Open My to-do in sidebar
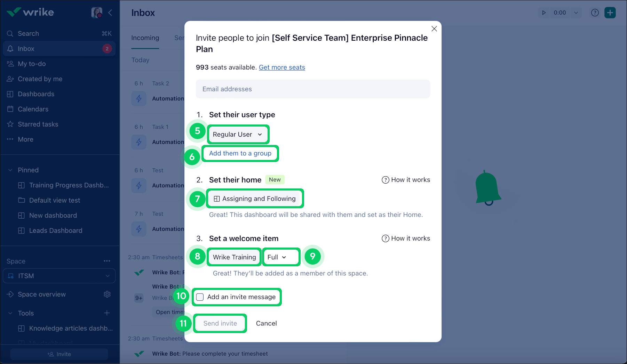The height and width of the screenshot is (364, 627). tap(32, 64)
